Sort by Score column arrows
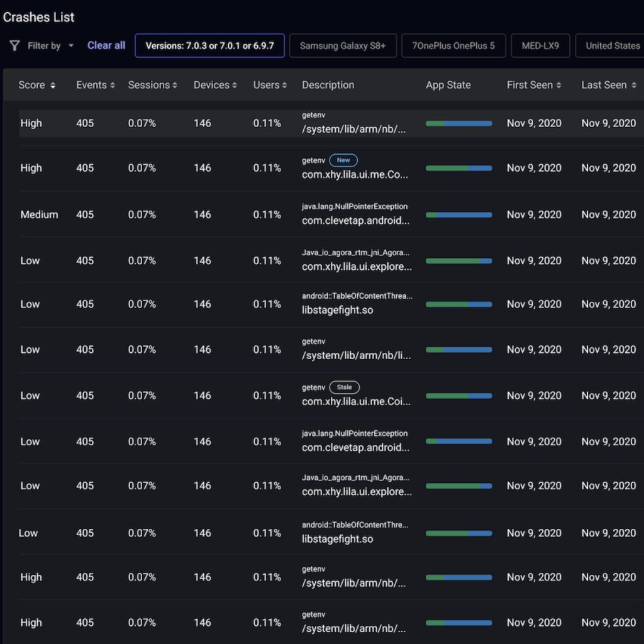 53,86
